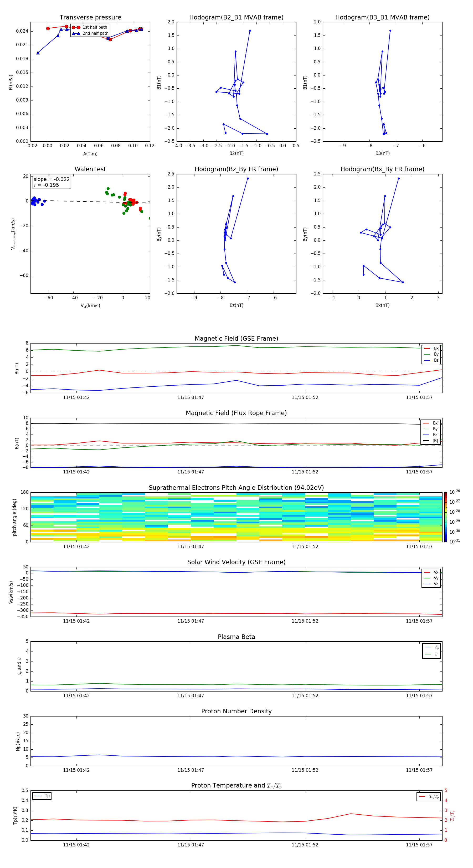Click the "Hodogram(Bz_By FR frame)" title
Screen dimensions: 473x868
[x=236, y=169]
